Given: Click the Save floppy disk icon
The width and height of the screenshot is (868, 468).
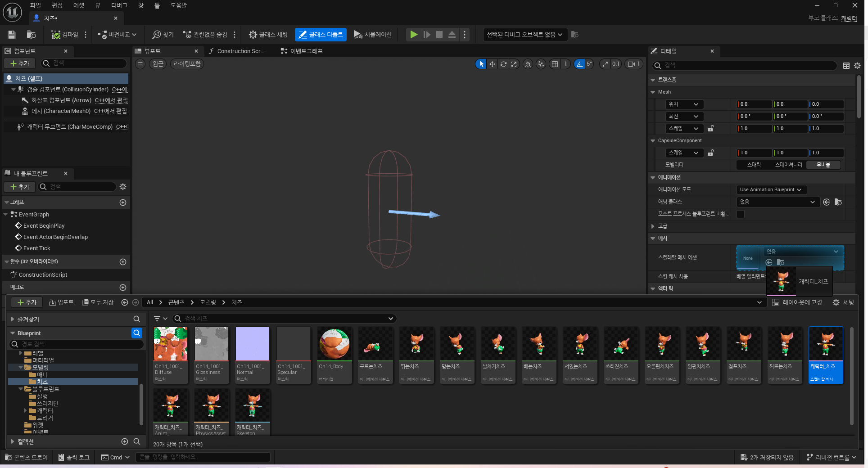Looking at the screenshot, I should tap(12, 35).
